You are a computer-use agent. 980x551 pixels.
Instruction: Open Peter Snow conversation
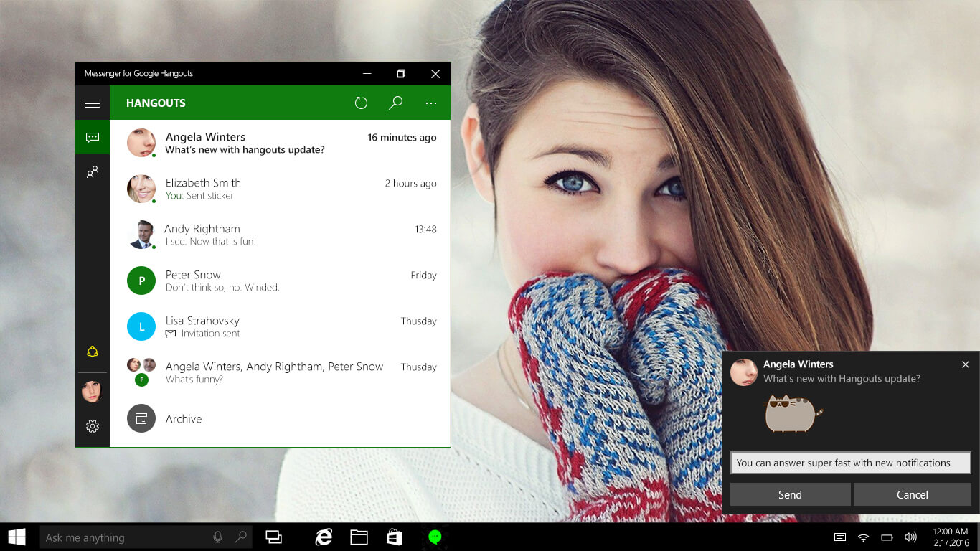tap(280, 281)
